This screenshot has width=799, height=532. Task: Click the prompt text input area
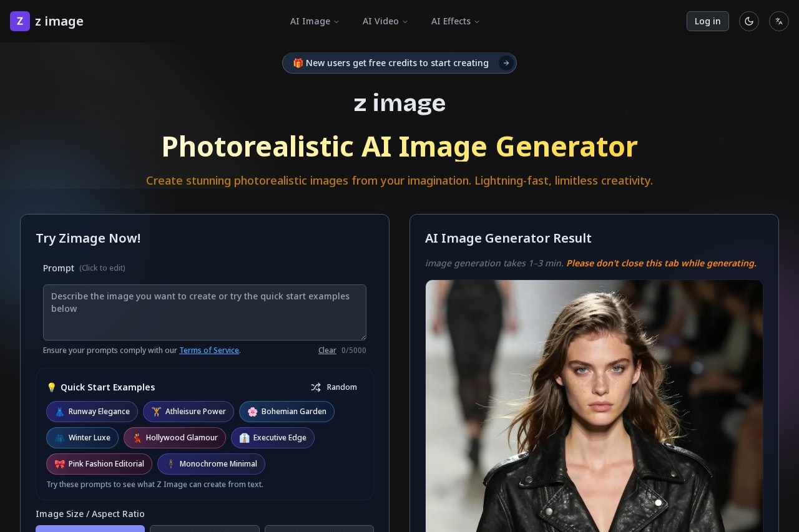tap(205, 312)
